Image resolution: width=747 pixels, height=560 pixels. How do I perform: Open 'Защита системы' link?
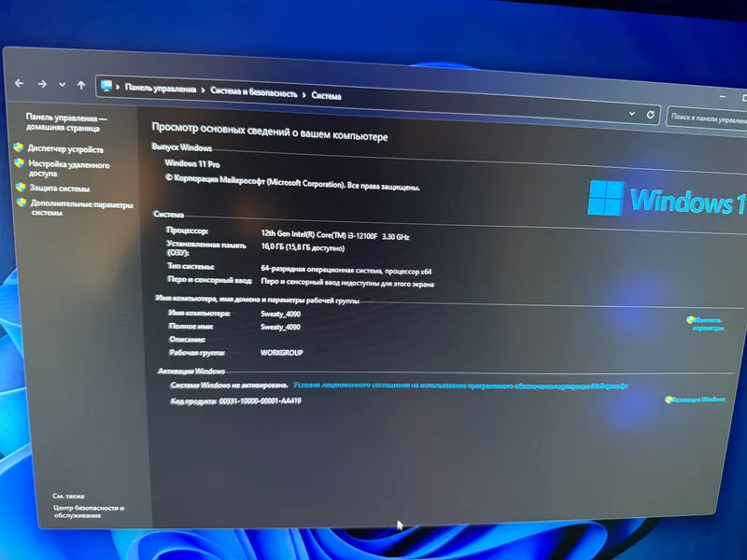(x=60, y=189)
